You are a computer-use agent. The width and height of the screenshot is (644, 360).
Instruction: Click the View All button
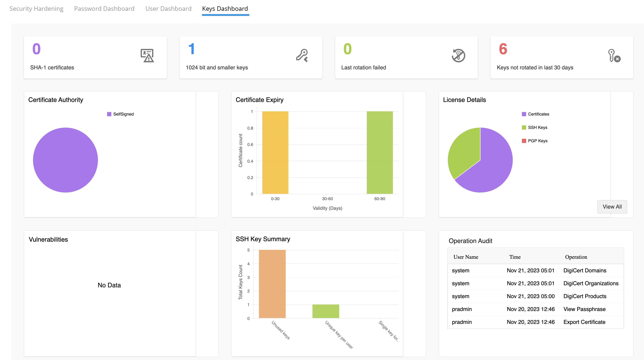click(612, 207)
